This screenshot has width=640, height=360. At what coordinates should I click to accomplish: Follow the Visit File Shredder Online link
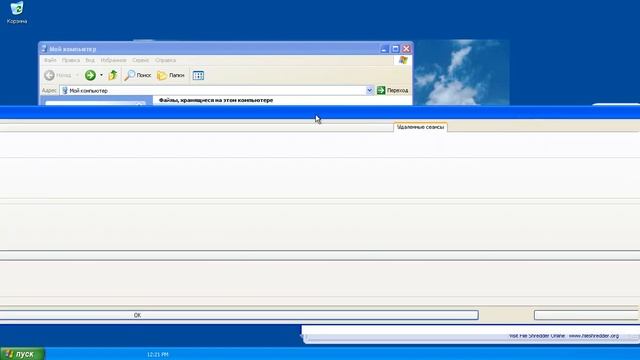[564, 336]
